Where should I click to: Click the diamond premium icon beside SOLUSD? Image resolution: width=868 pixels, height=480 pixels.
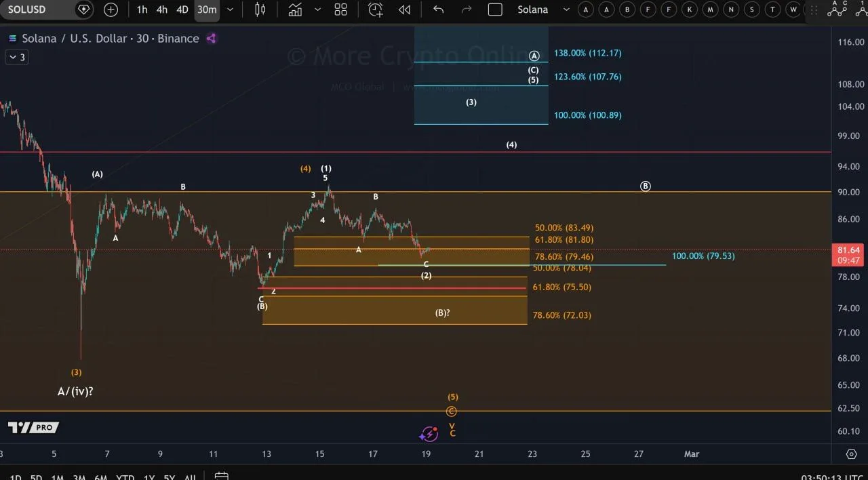coord(83,9)
